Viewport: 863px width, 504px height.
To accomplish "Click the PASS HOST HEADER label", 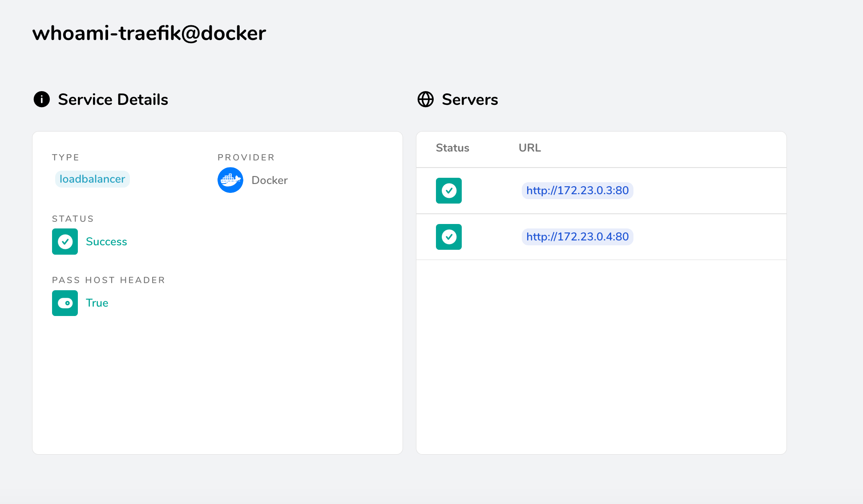I will point(109,280).
